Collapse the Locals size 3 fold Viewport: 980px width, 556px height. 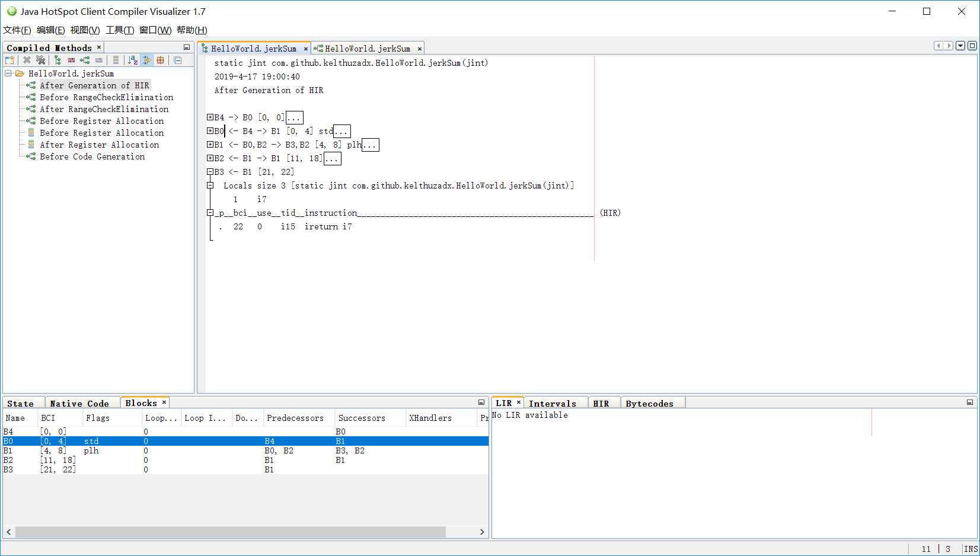point(210,186)
